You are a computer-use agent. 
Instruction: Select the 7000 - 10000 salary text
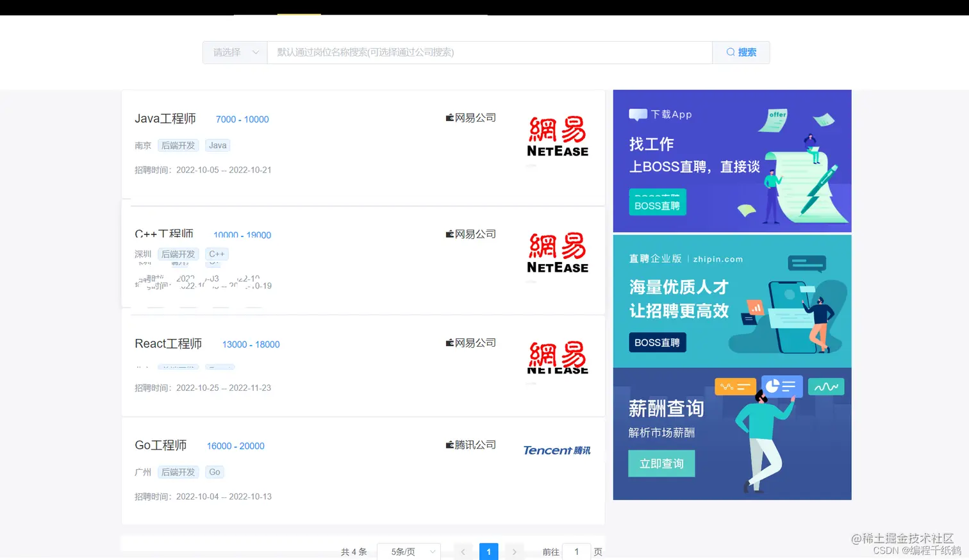click(242, 119)
